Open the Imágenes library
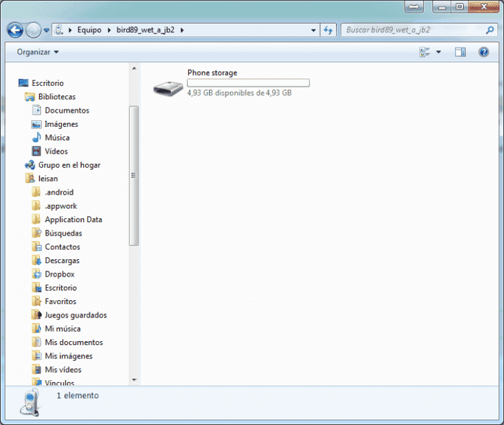 click(x=61, y=124)
